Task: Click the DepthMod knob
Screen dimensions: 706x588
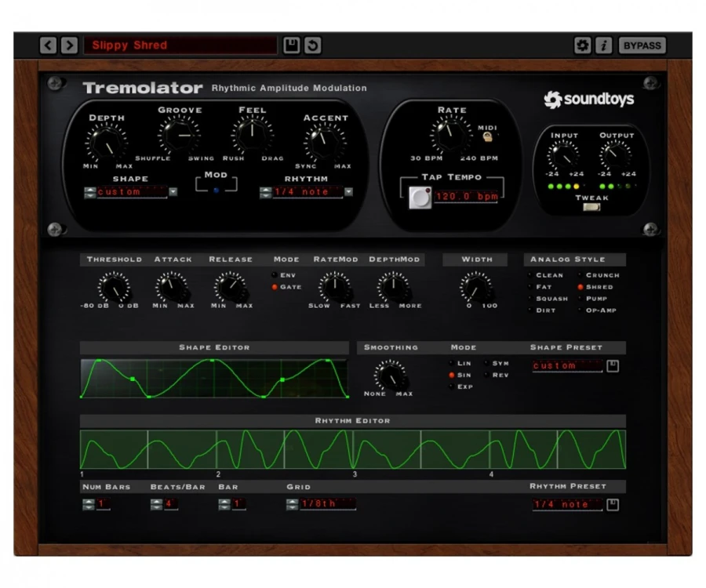Action: point(393,288)
